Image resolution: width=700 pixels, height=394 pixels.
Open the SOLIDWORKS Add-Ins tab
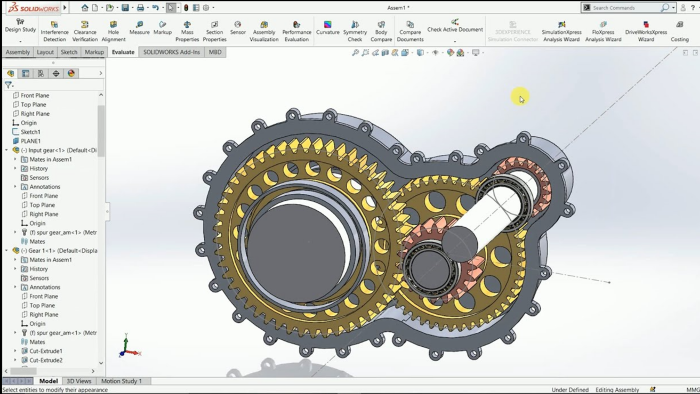[171, 52]
